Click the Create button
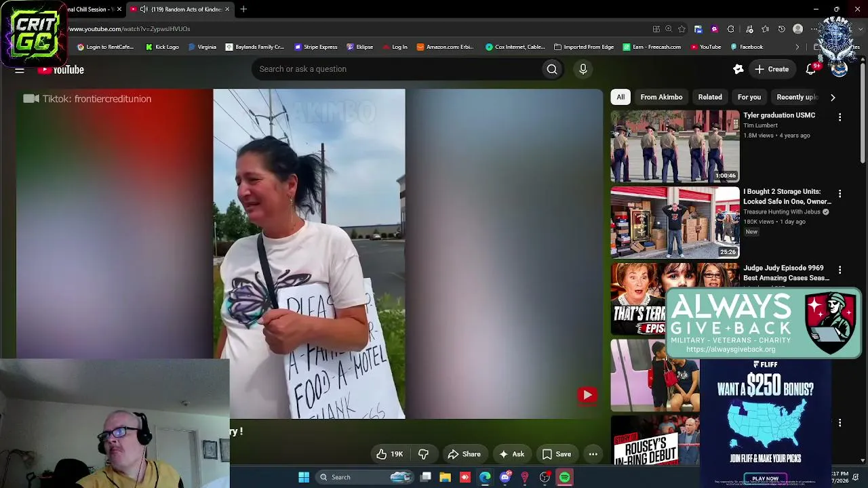Viewport: 868px width, 488px height. [x=772, y=69]
